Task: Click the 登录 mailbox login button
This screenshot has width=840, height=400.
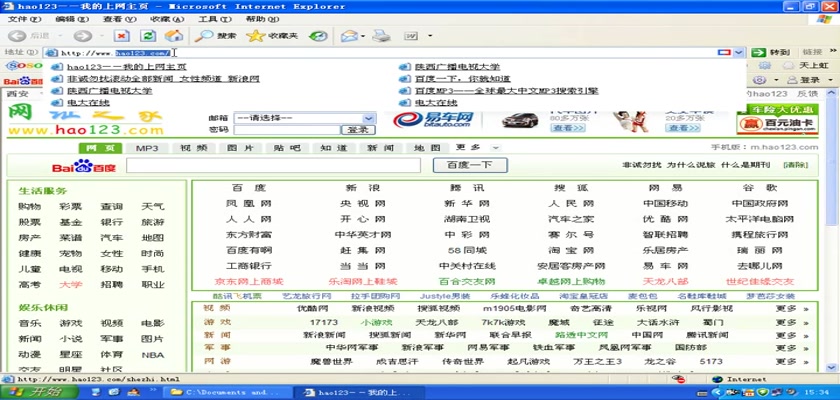Action: tap(358, 130)
